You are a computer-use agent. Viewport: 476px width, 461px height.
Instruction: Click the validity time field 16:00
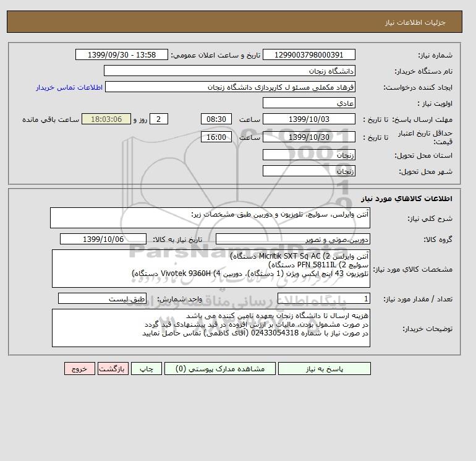(x=216, y=137)
